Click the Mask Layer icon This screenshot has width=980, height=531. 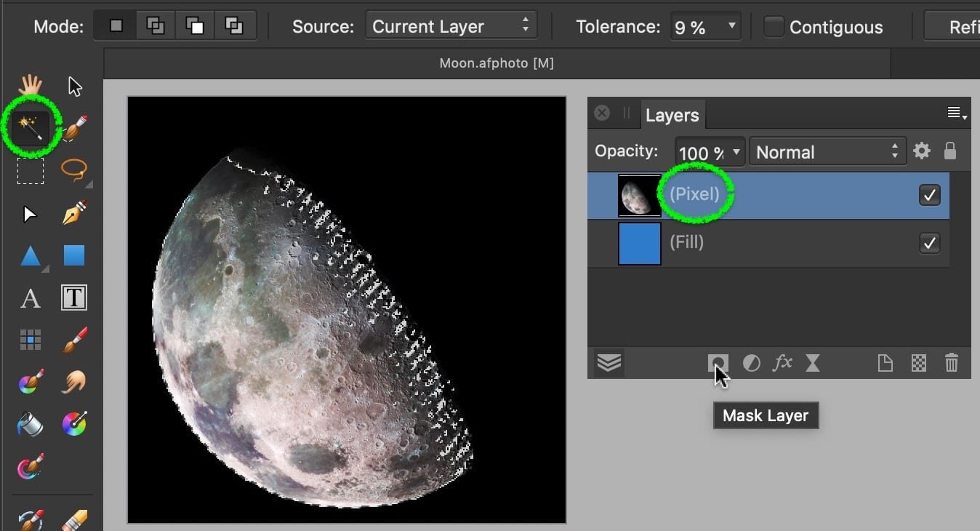pyautogui.click(x=718, y=363)
